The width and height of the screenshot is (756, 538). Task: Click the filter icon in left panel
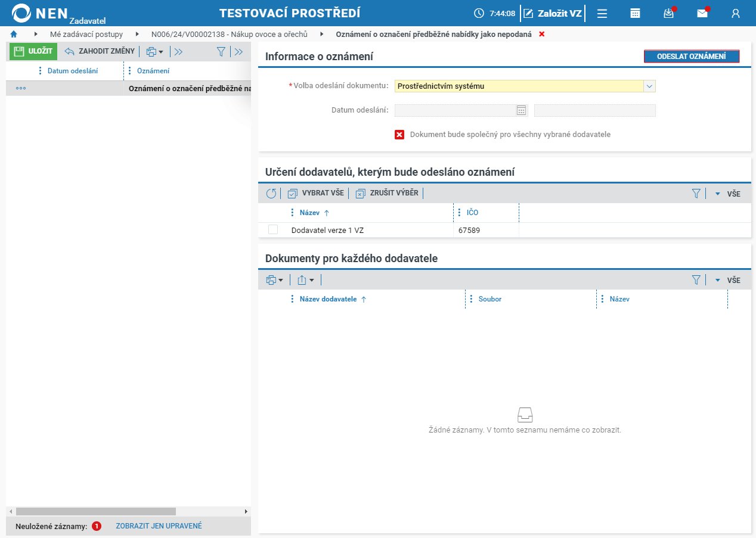[221, 52]
